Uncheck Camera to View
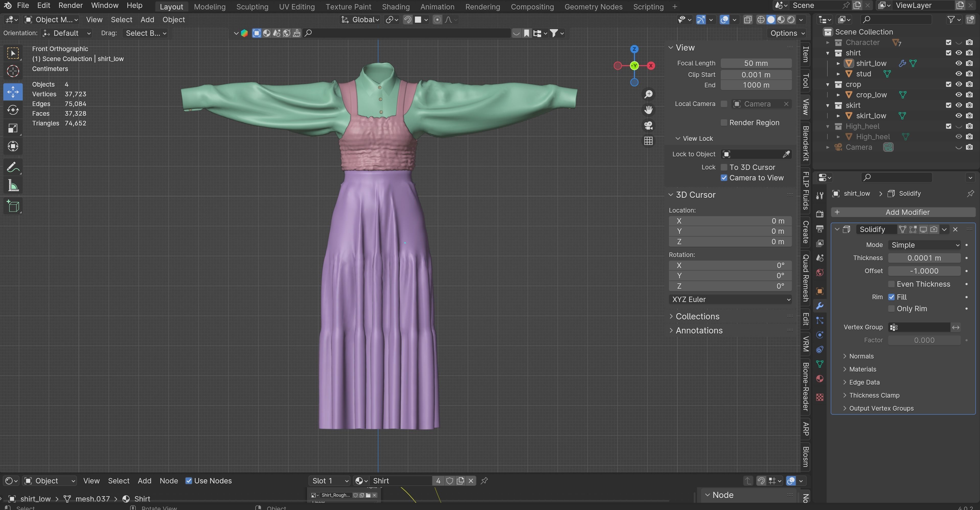The height and width of the screenshot is (510, 980). [x=724, y=178]
